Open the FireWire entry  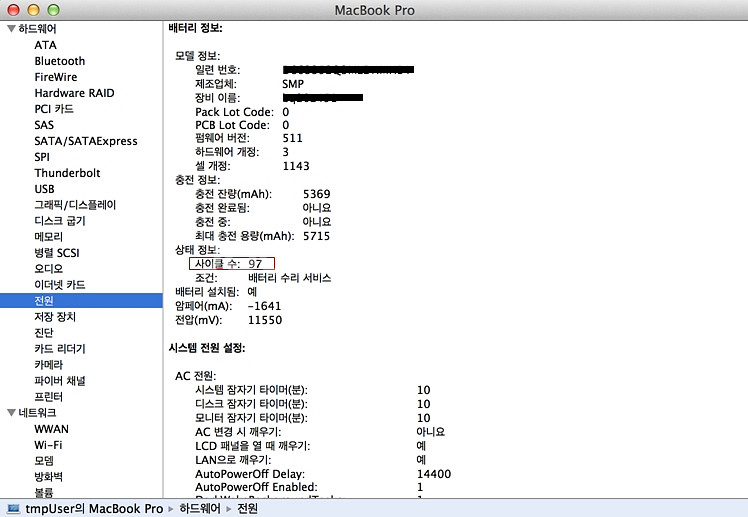(56, 77)
